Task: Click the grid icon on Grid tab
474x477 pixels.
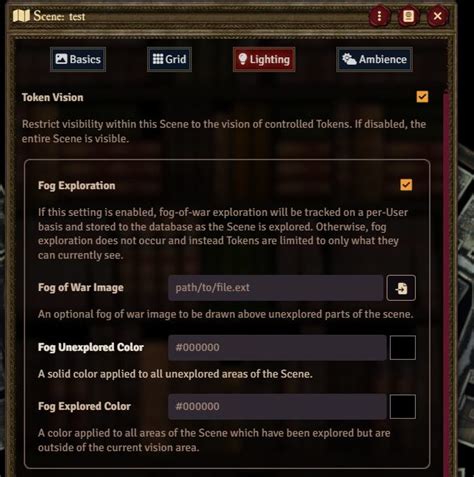Action: (x=158, y=59)
